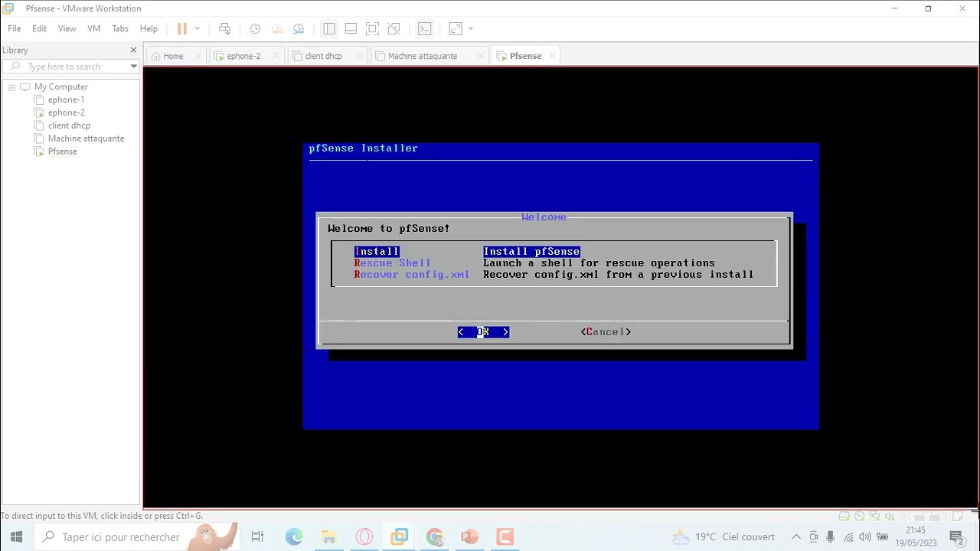Send Ctrl+Alt+Del to the guest
The height and width of the screenshot is (551, 980).
pyautogui.click(x=224, y=28)
